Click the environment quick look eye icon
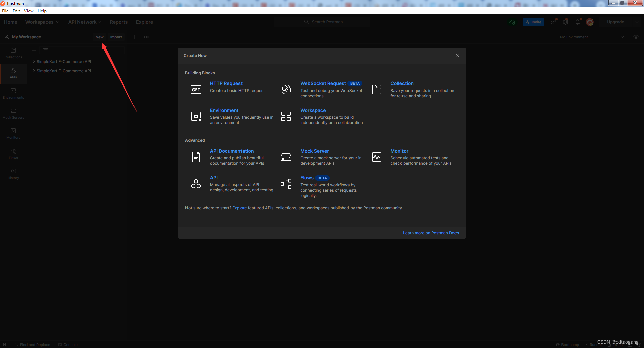The width and height of the screenshot is (644, 348). coord(636,37)
